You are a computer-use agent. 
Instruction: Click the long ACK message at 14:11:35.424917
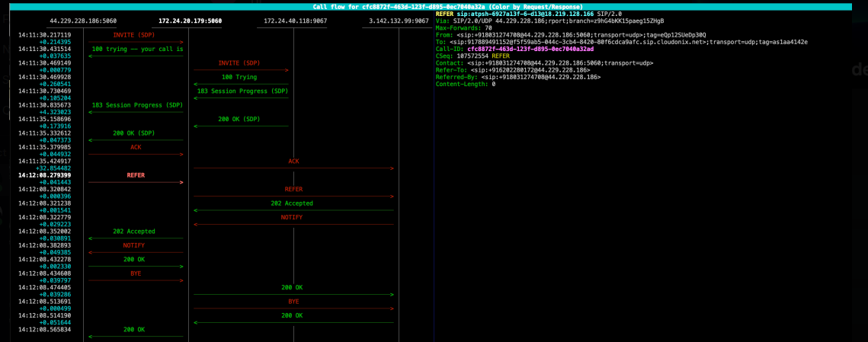(293, 161)
